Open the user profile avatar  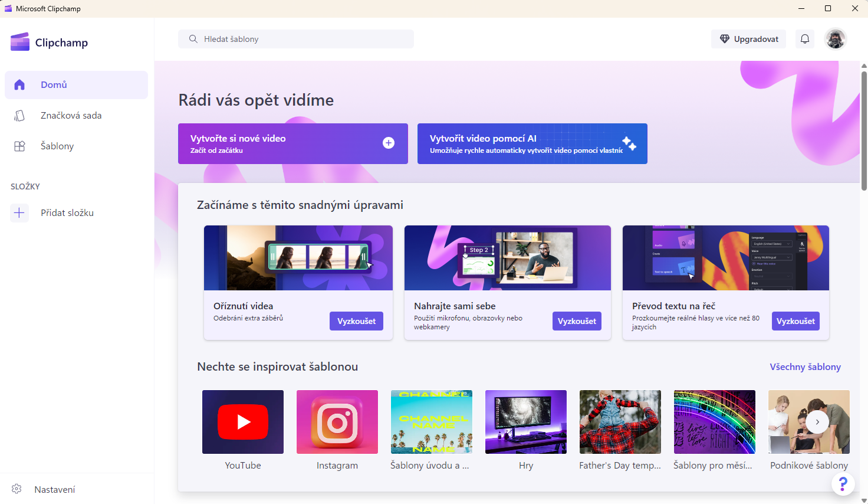(836, 39)
